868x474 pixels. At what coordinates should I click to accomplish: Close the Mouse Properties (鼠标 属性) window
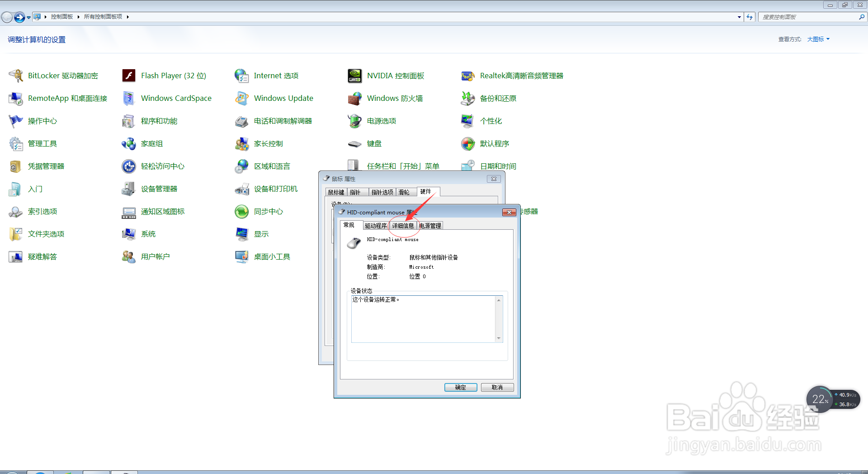click(x=494, y=179)
